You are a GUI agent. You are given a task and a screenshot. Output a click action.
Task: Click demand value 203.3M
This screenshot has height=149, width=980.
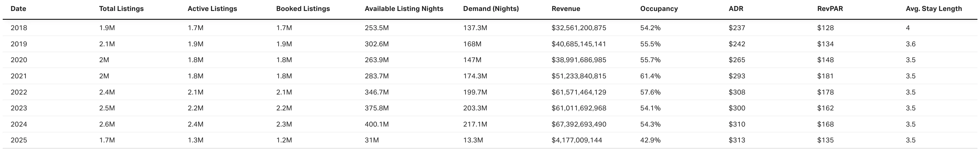coord(475,108)
